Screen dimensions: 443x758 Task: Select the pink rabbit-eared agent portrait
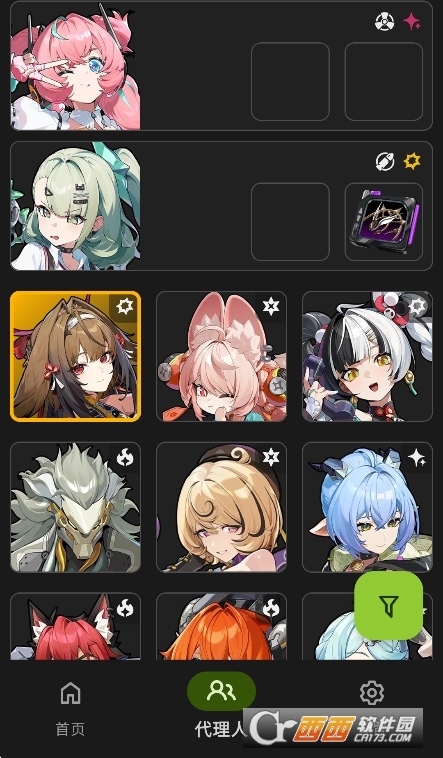222,356
